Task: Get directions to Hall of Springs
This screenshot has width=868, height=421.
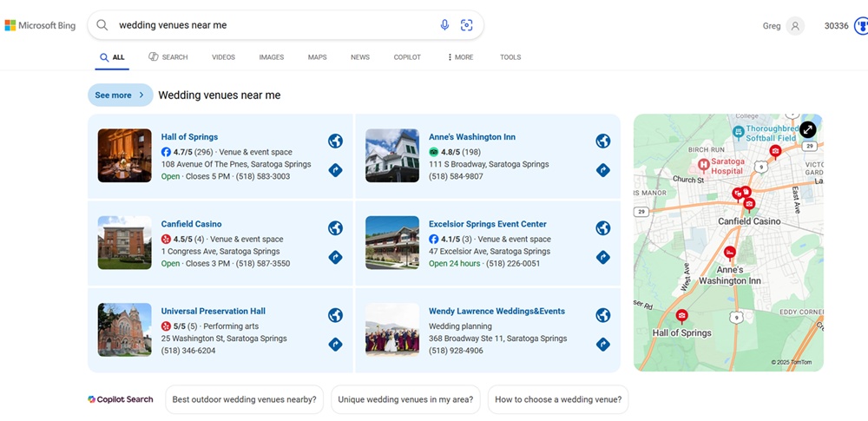Action: (x=335, y=170)
